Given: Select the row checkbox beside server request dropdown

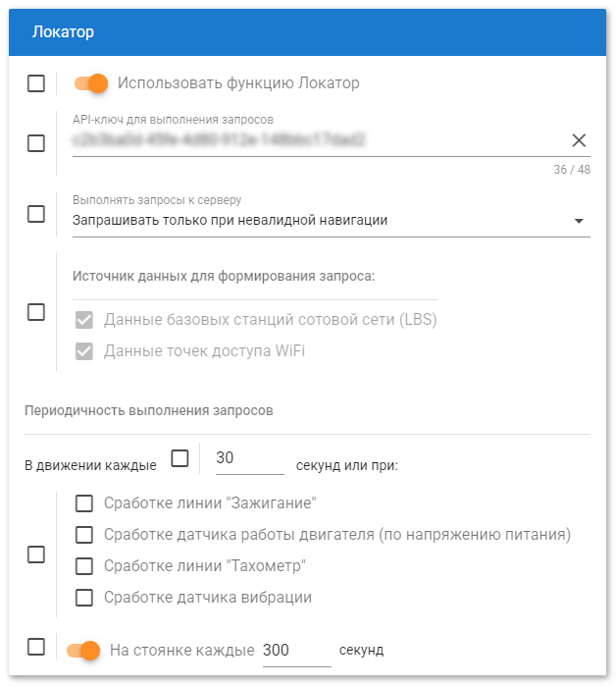Looking at the screenshot, I should 36,213.
